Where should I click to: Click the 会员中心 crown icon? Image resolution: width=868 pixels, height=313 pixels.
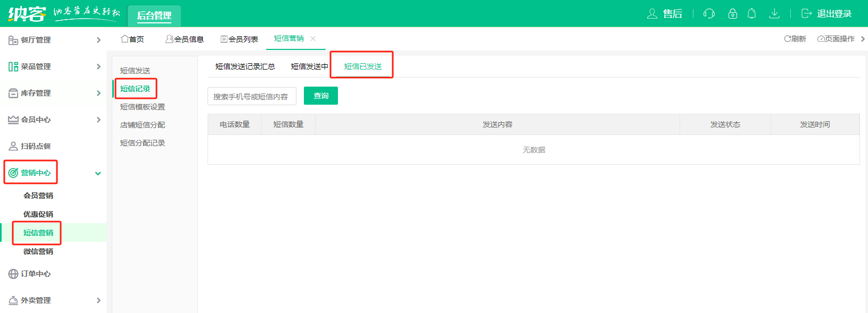click(13, 120)
